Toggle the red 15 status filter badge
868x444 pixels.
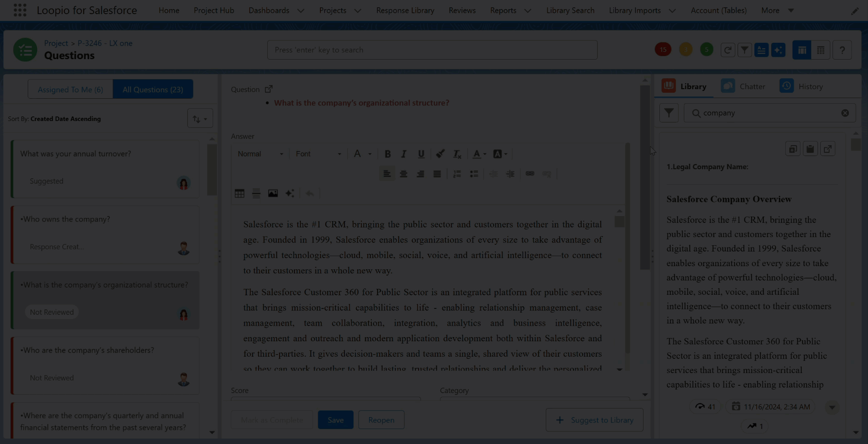(663, 50)
